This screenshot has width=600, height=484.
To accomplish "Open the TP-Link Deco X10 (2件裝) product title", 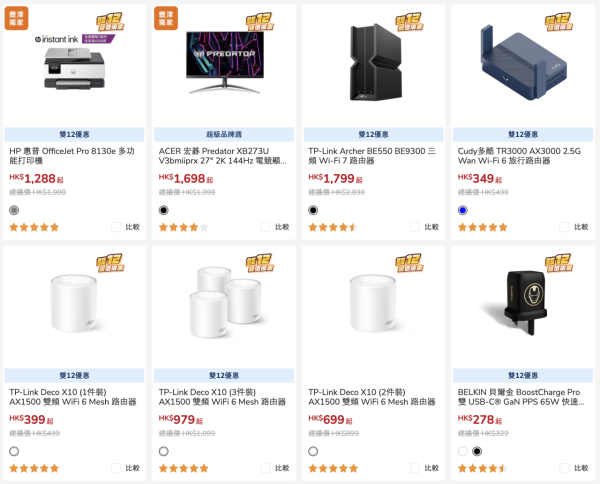I will (x=372, y=397).
